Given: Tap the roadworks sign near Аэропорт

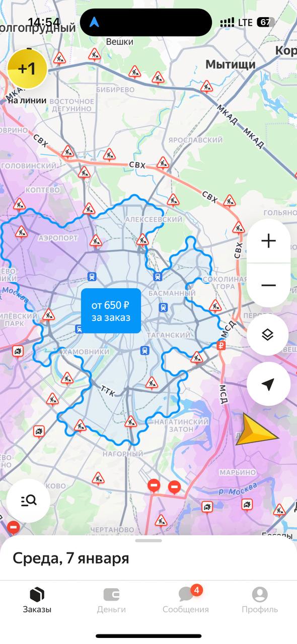Looking at the screenshot, I should (x=21, y=232).
